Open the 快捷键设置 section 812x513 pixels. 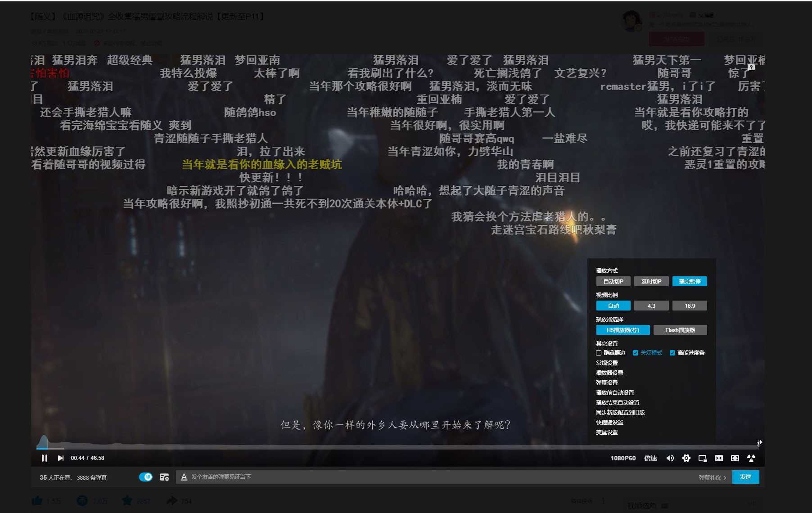(x=609, y=423)
